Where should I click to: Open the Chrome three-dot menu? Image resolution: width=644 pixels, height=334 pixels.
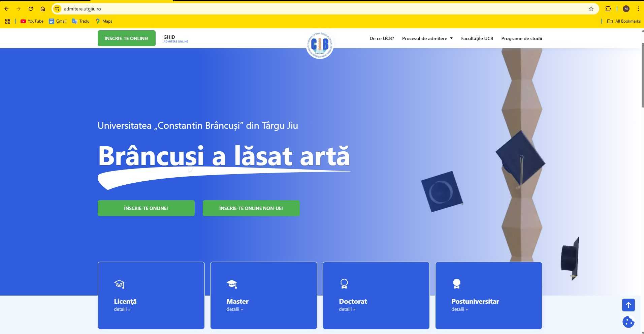pyautogui.click(x=638, y=9)
